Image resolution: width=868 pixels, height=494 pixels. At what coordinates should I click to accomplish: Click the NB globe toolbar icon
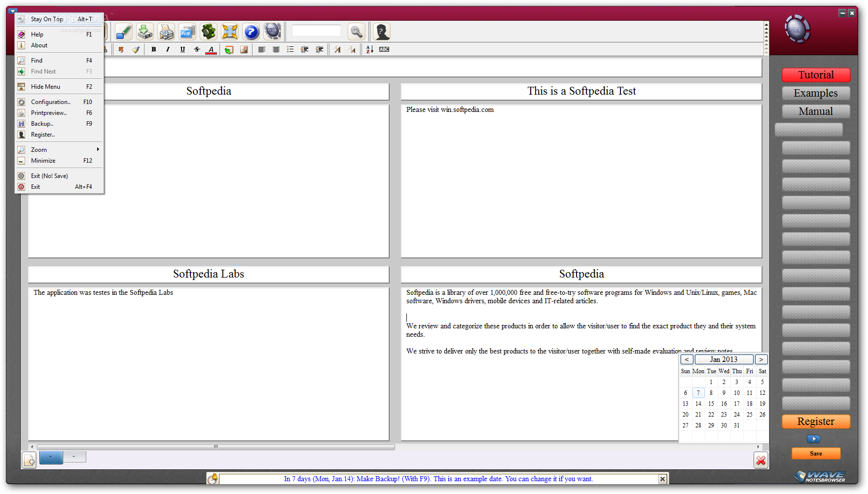point(272,32)
